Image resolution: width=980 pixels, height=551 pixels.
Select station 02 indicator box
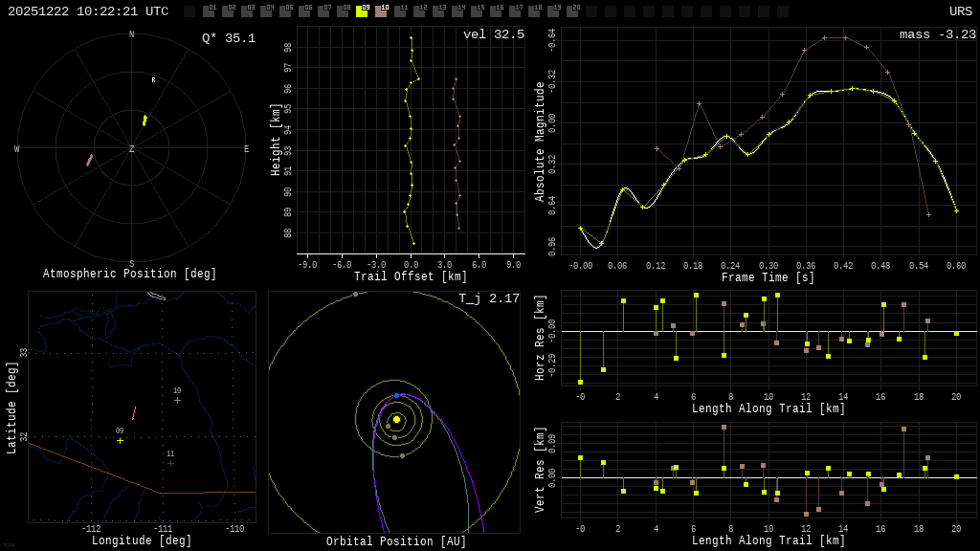pyautogui.click(x=228, y=11)
